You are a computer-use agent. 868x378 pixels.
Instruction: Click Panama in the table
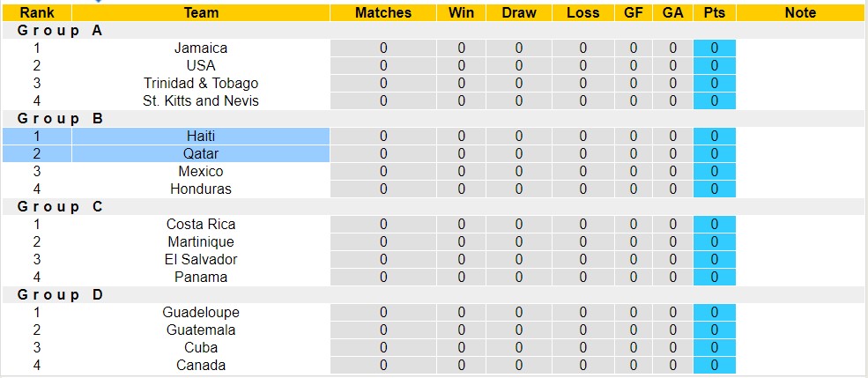(x=201, y=278)
